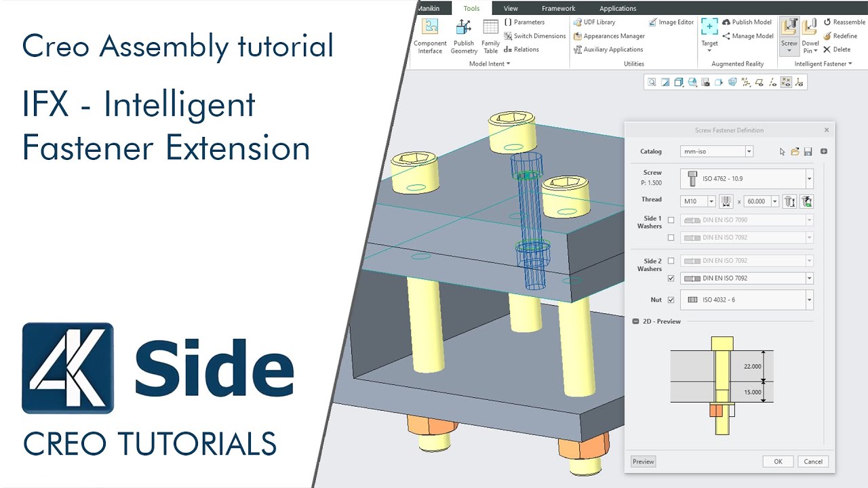Open the Family Table tool
868x488 pixels.
[490, 37]
